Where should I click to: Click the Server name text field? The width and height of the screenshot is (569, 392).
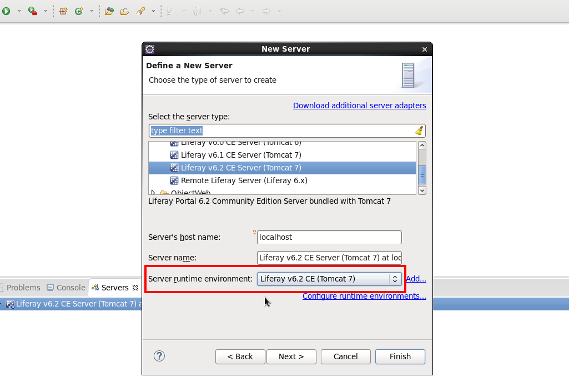[329, 258]
